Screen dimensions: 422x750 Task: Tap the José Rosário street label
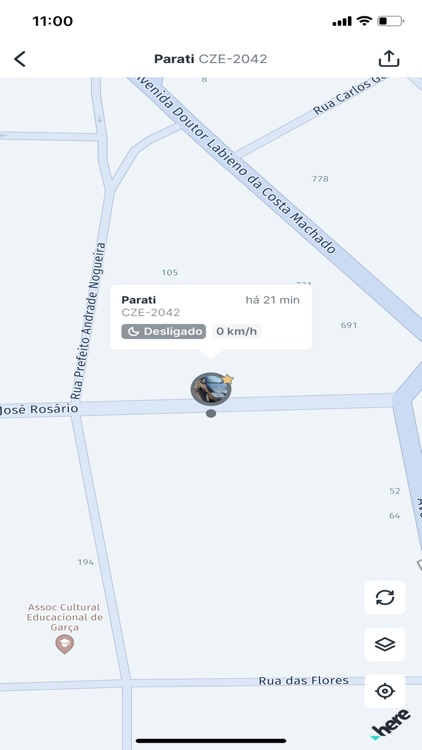39,409
